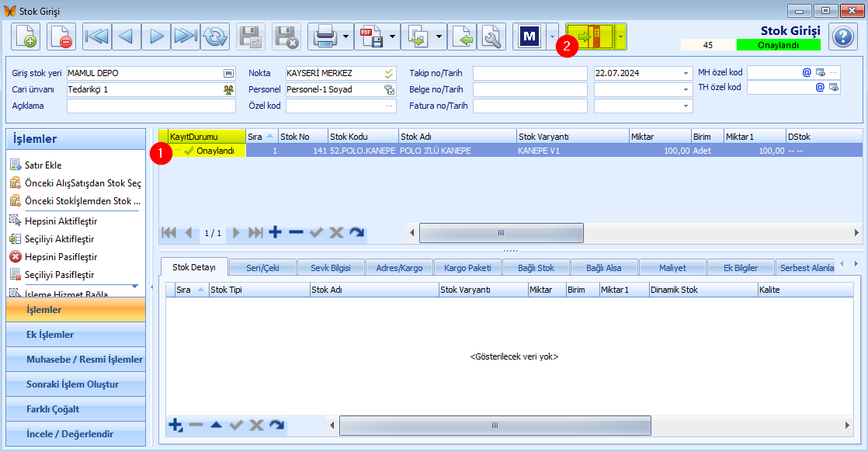Add detail row with lower grid plus button

tap(175, 426)
